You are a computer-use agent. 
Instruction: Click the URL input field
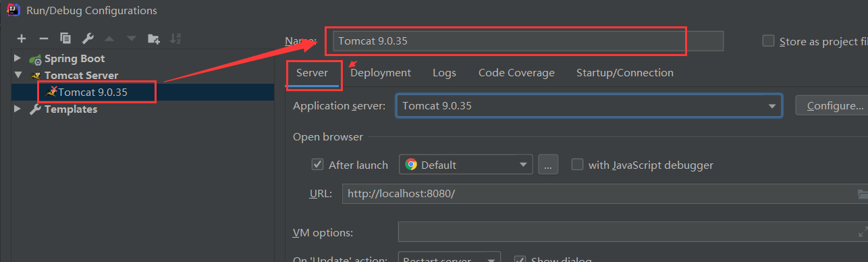tap(605, 194)
